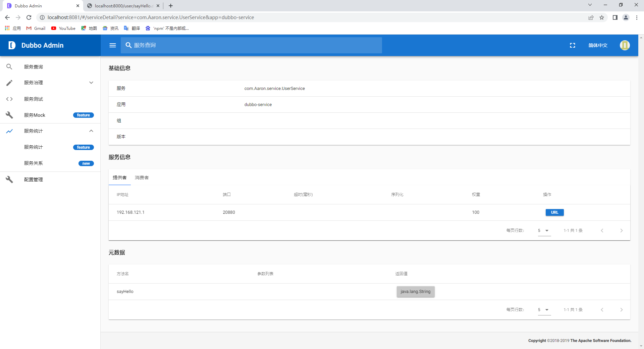Screen dimensions: 644x349
Task: Open the Gmail bookmark
Action: click(x=36, y=28)
